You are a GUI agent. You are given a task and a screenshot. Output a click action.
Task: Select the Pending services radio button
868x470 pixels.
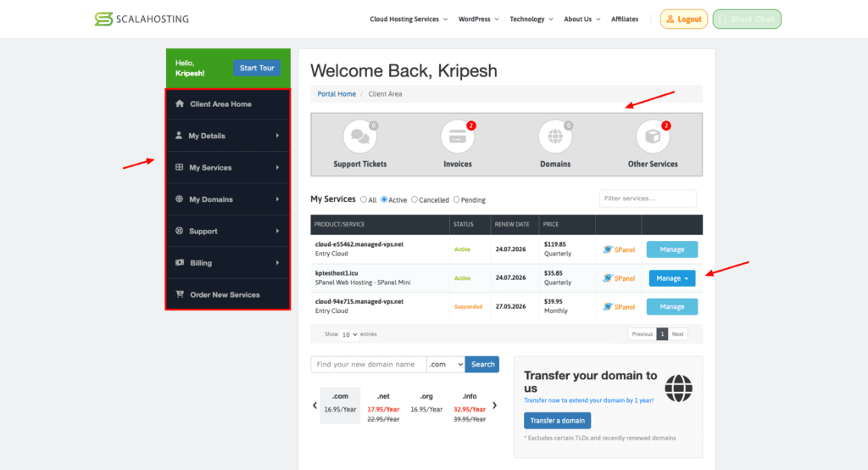[x=457, y=199]
